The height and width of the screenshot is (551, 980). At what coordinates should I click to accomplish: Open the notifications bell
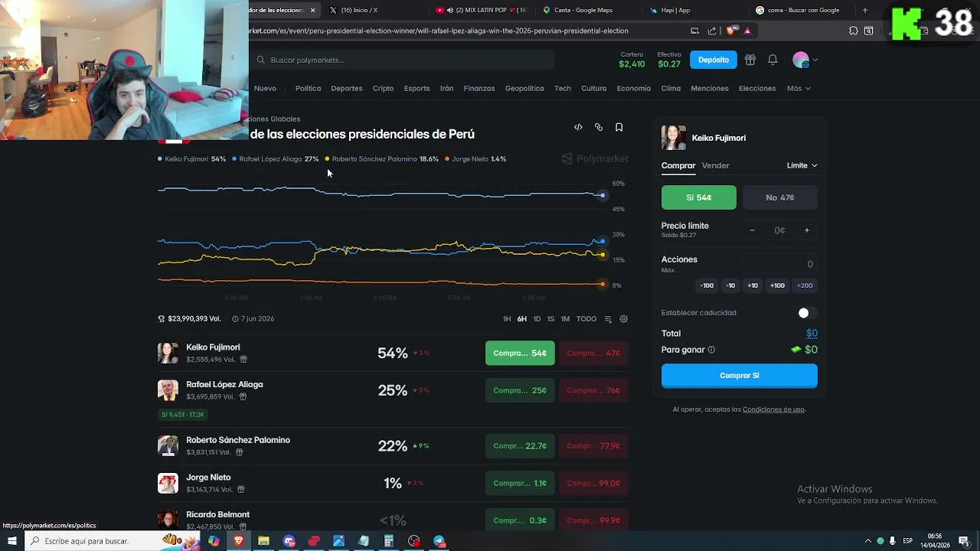tap(773, 60)
